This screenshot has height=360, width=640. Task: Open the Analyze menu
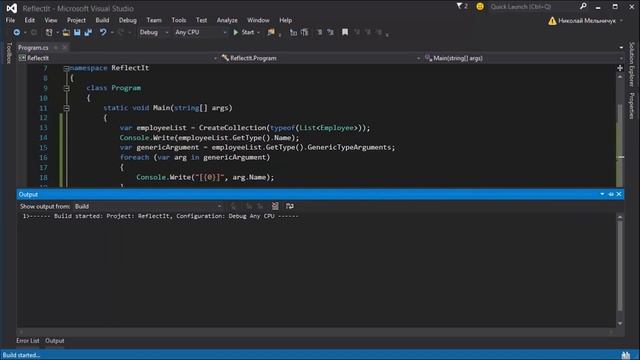(227, 20)
